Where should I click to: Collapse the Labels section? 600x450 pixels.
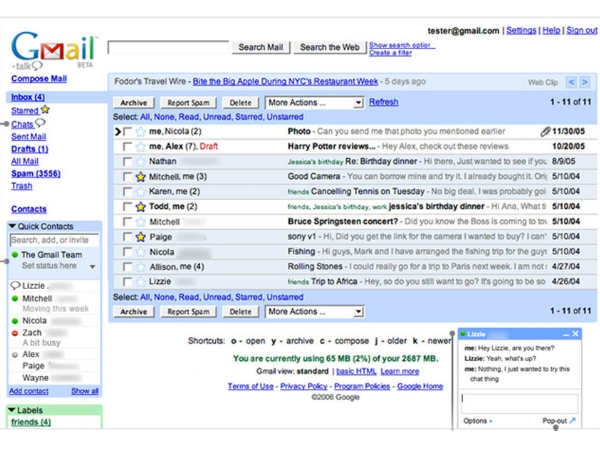(12, 410)
